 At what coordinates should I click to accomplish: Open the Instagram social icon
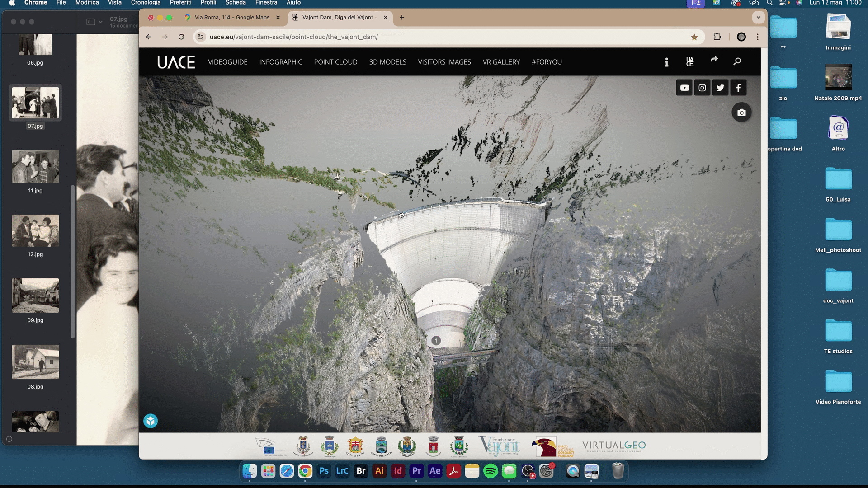click(702, 88)
